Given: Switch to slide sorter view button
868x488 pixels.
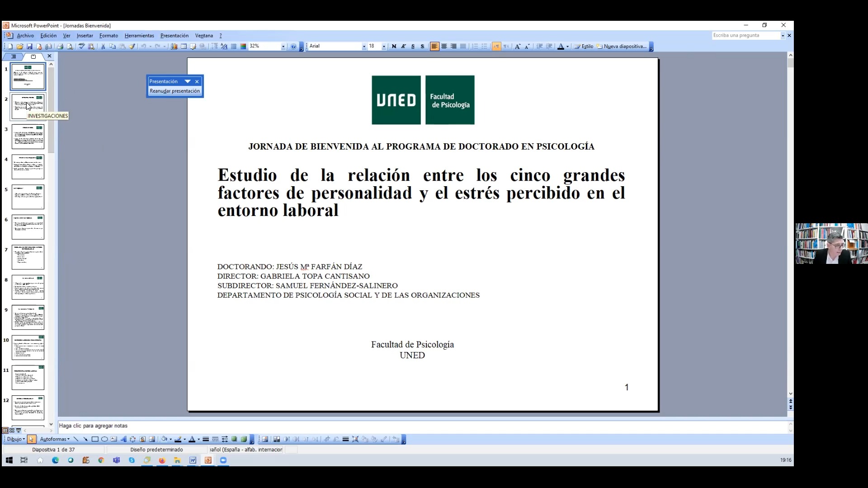Looking at the screenshot, I should [x=12, y=431].
